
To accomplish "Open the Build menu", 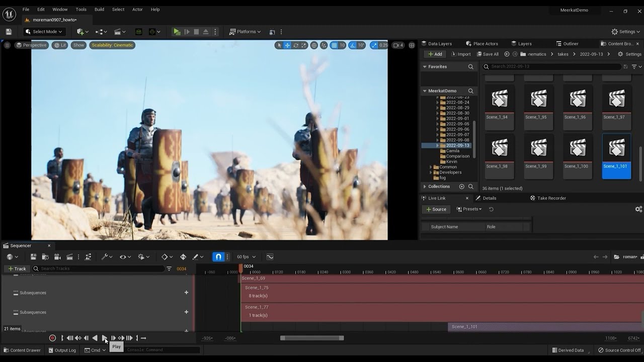I will pyautogui.click(x=99, y=10).
